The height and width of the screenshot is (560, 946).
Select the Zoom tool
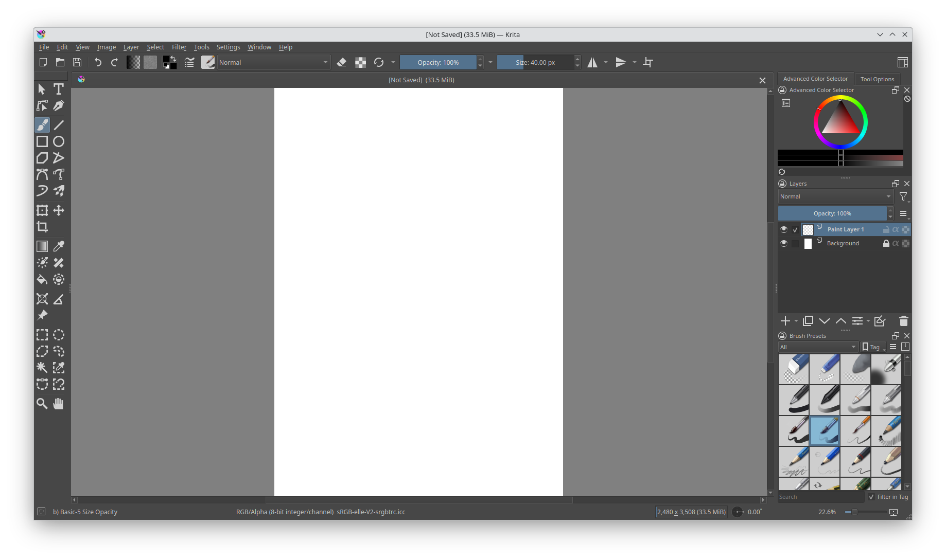[x=42, y=404]
